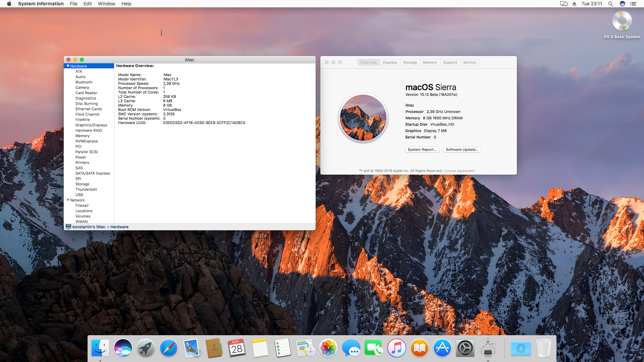Select Firewall under Network in sidebar
Image resolution: width=644 pixels, height=362 pixels.
[82, 205]
